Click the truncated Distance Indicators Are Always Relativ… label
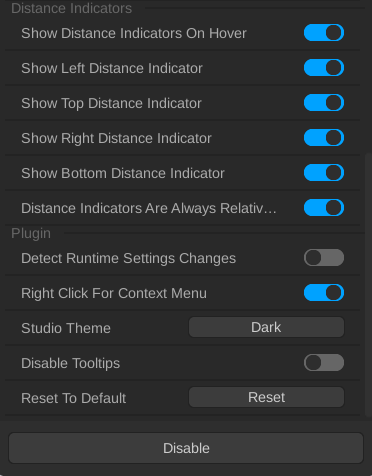 pos(149,208)
